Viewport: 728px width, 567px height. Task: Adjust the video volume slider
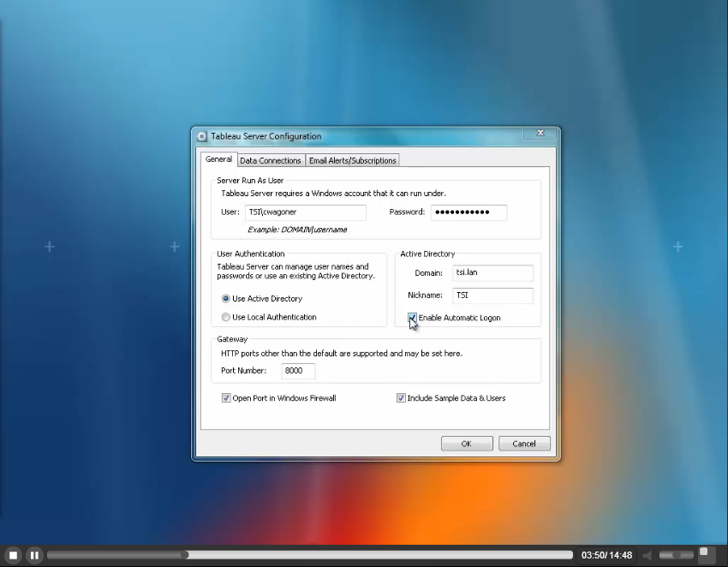point(677,555)
